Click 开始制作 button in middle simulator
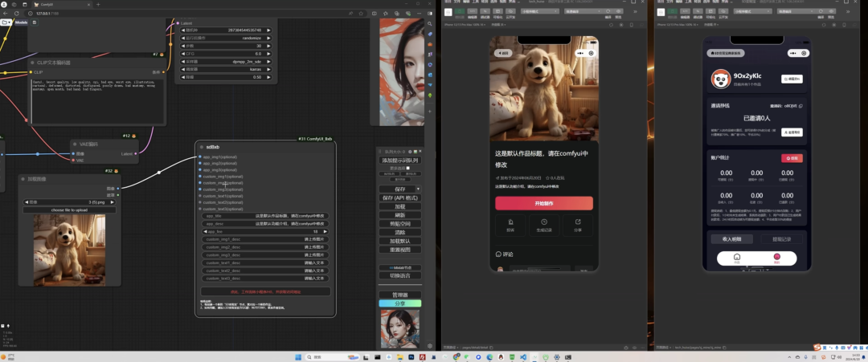The width and height of the screenshot is (868, 362). (543, 203)
